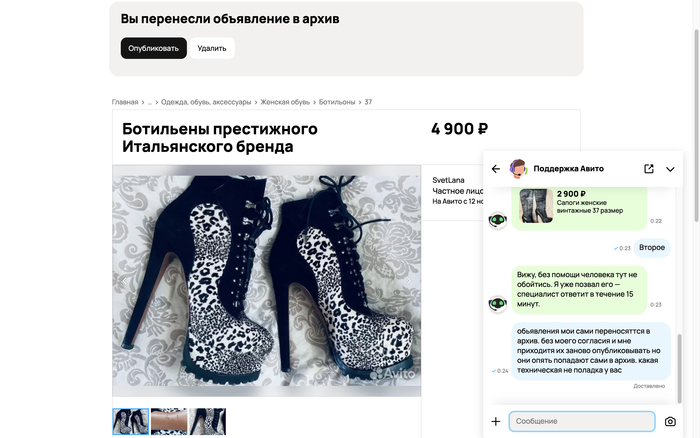Show the previous photo with the left arrow
Screen dimensions: 700x438
125,281
